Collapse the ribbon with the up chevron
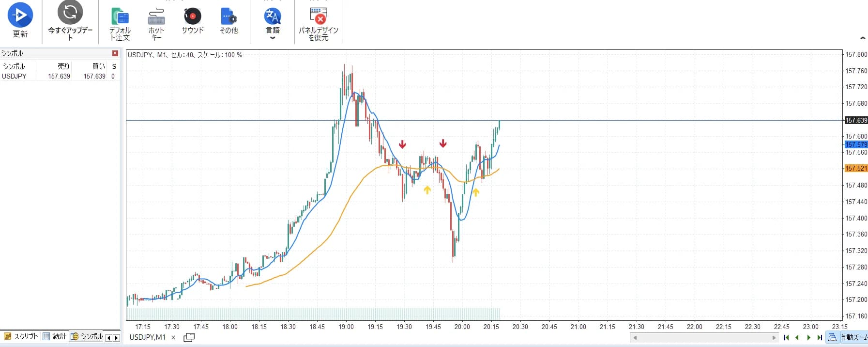The height and width of the screenshot is (347, 868). point(862,38)
